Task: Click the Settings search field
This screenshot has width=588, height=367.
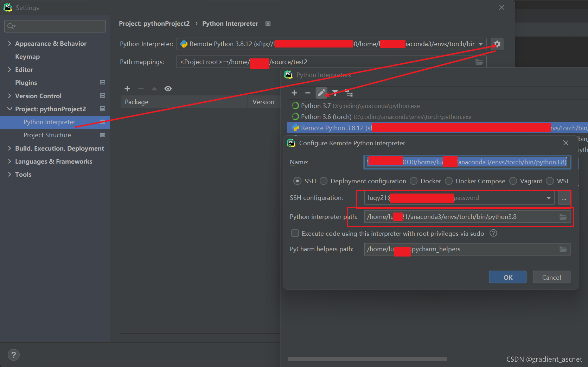Action: pos(55,26)
